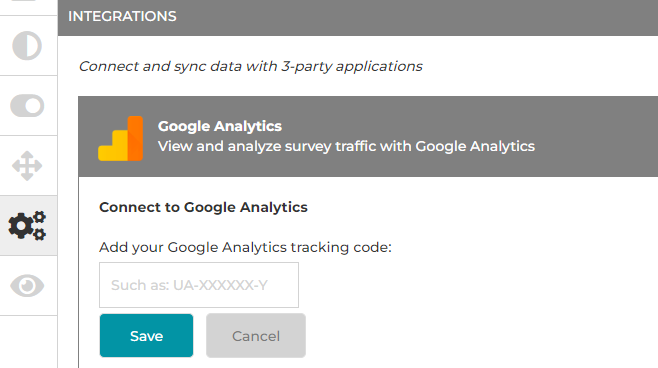The image size is (658, 368).
Task: Click the empty sidebar area below the eye icon
Action: click(x=28, y=342)
